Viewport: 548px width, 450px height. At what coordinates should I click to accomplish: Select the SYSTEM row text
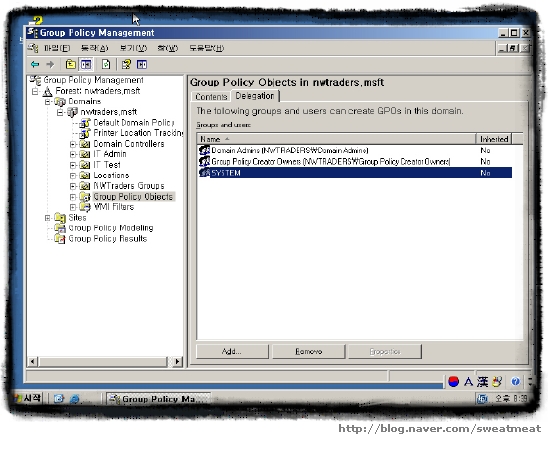[226, 173]
